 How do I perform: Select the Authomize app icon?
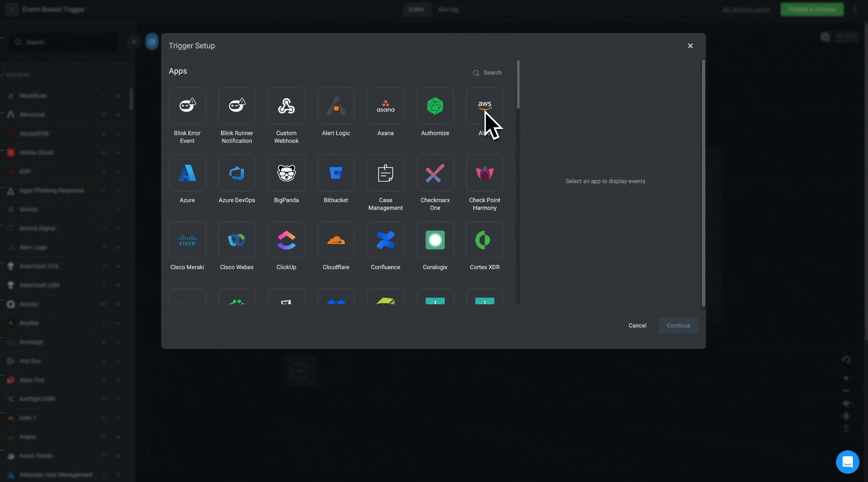(x=435, y=106)
